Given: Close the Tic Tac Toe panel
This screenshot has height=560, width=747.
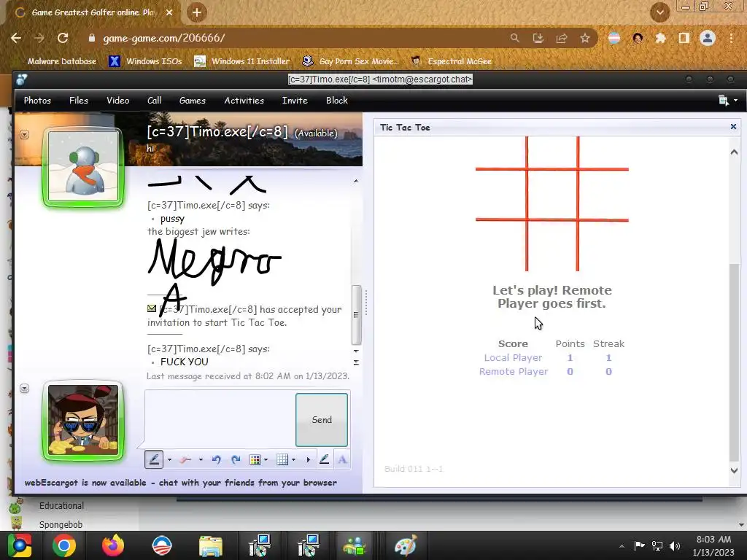Looking at the screenshot, I should (733, 127).
